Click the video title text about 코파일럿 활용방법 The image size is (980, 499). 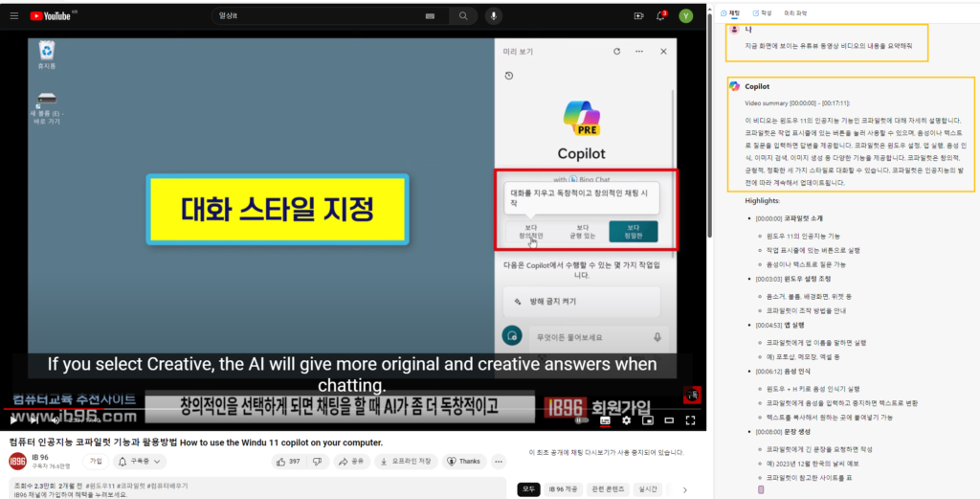click(x=195, y=442)
